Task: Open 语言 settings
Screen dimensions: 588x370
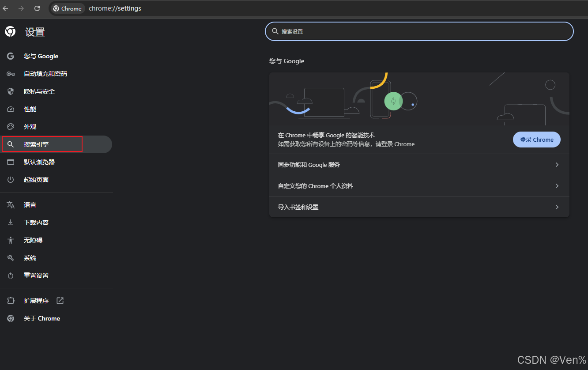Action: (x=56, y=205)
